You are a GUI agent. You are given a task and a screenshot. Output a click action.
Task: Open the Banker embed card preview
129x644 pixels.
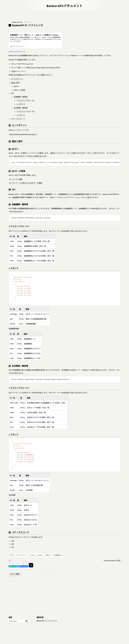[x=35, y=41]
